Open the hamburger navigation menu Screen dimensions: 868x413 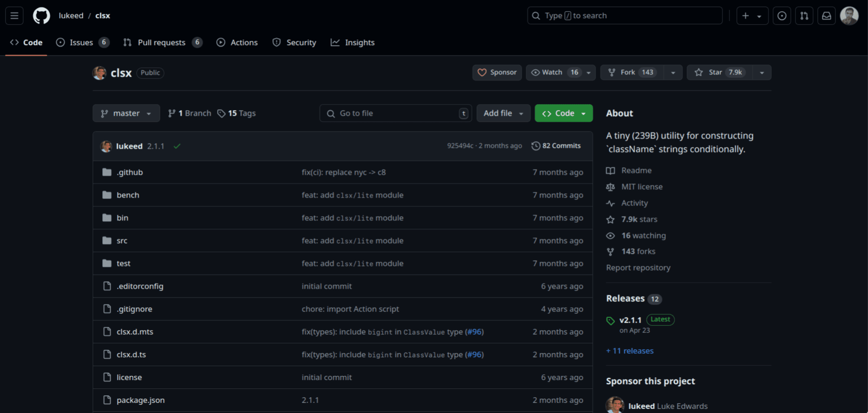pos(14,16)
